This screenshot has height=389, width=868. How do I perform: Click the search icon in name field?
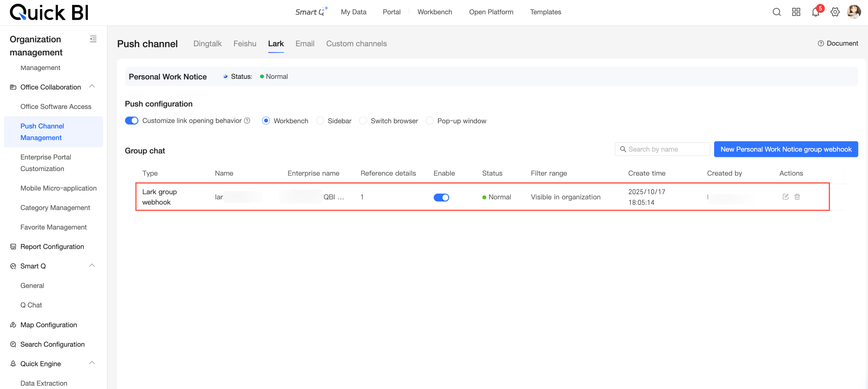point(623,149)
